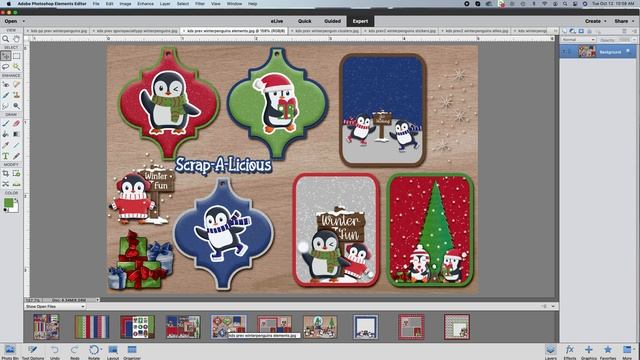Click the green foreground color swatch
The image size is (640, 360).
coord(8,202)
